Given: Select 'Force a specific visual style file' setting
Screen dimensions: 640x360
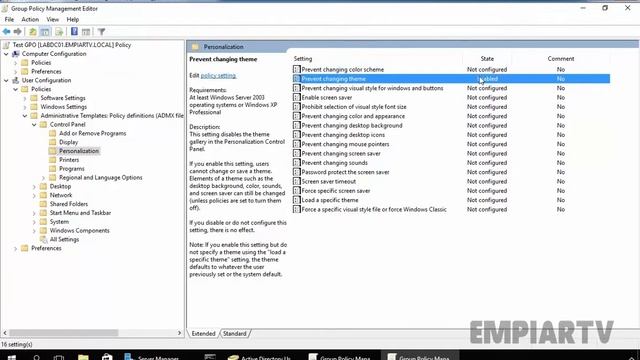Looking at the screenshot, I should tap(374, 210).
